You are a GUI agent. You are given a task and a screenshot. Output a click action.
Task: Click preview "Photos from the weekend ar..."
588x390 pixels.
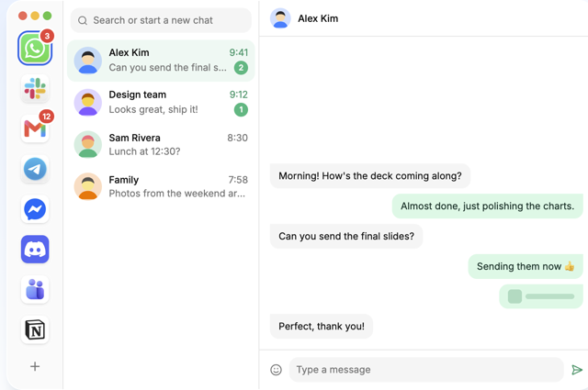[x=177, y=194]
